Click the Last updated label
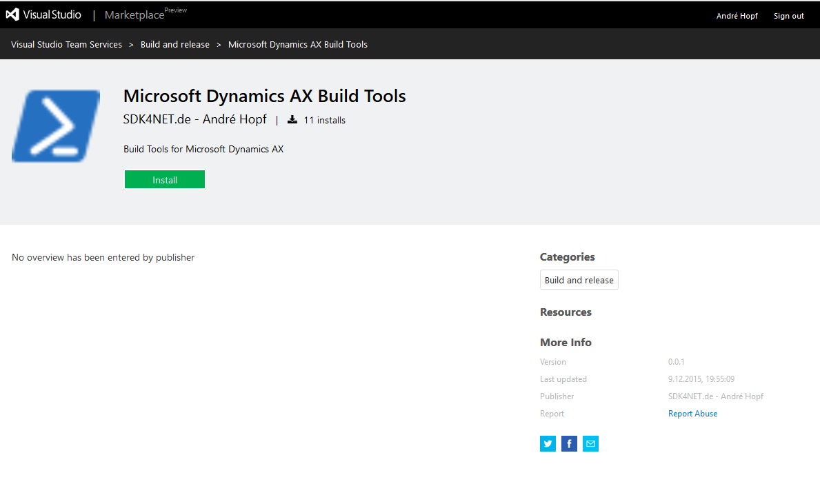This screenshot has width=820, height=504. 563,379
